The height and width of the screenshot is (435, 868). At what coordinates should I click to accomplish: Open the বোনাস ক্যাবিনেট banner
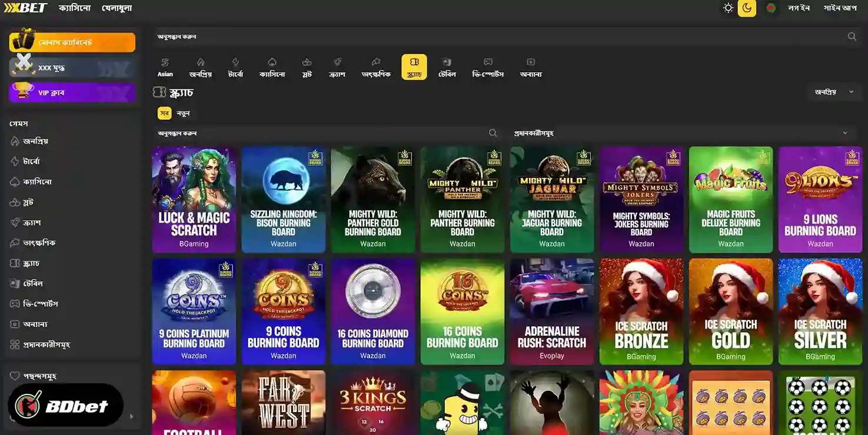[x=72, y=42]
